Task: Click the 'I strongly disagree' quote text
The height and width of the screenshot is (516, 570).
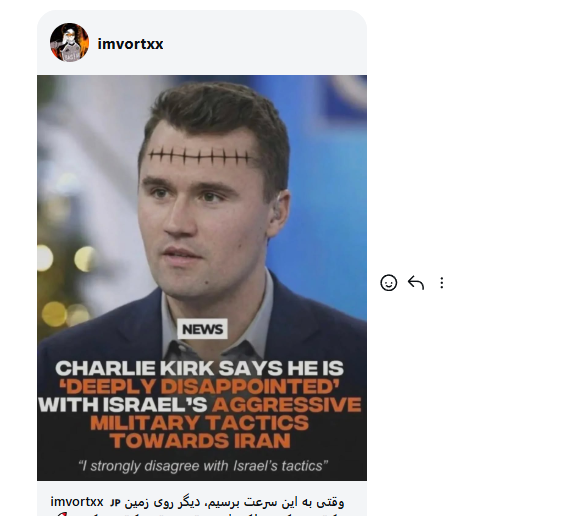Action: (x=203, y=466)
